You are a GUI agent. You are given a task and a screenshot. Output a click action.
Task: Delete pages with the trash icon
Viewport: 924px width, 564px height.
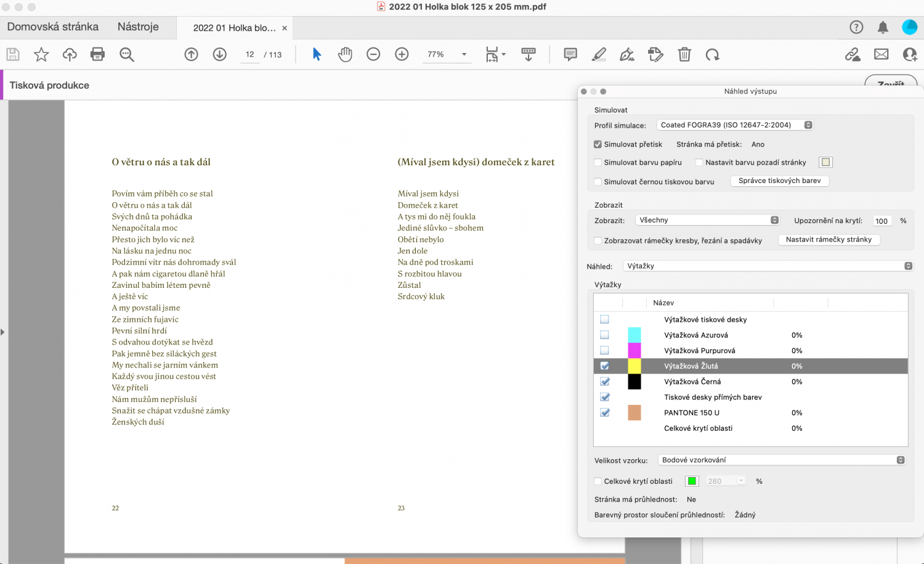684,54
